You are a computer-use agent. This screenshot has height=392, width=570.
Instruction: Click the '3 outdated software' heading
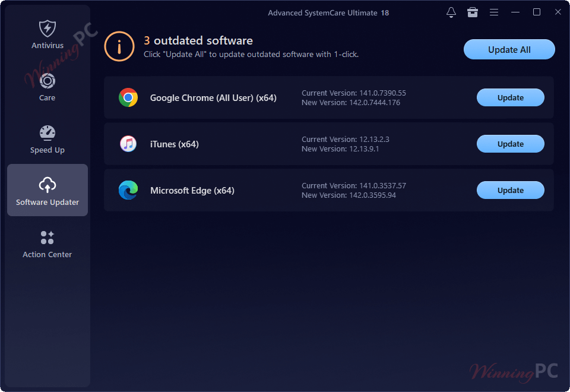click(198, 40)
